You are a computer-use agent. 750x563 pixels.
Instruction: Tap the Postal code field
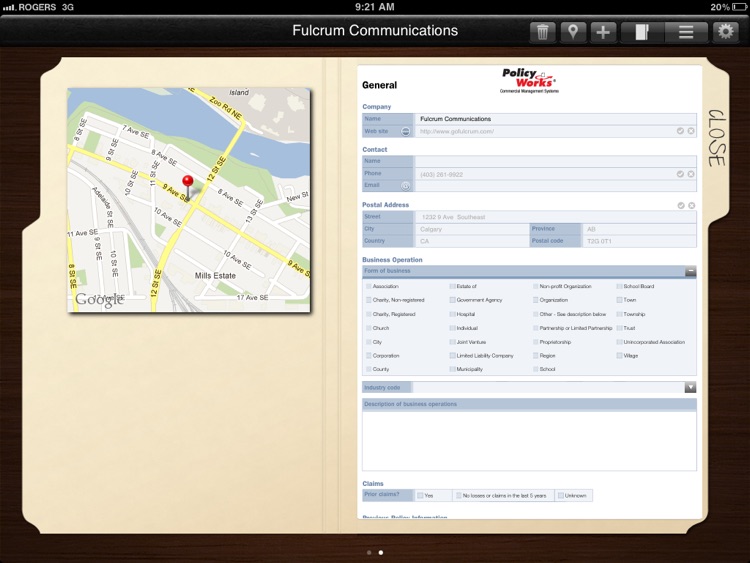click(639, 241)
